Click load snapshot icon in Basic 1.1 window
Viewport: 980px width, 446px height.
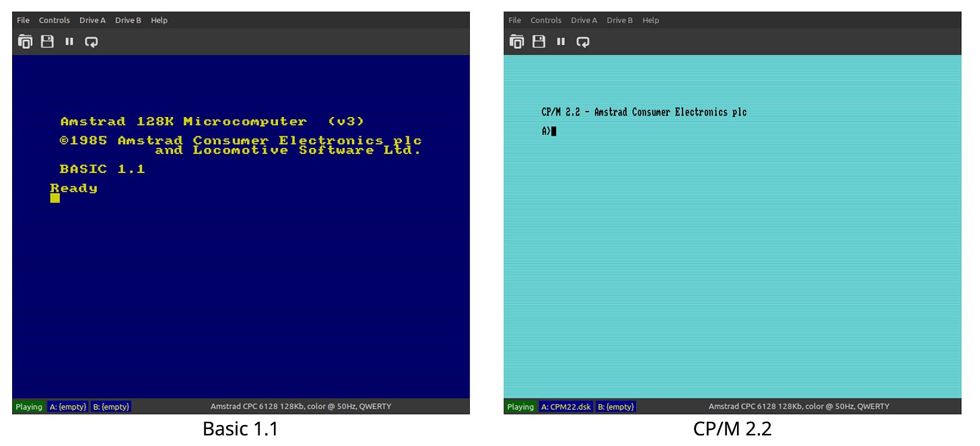26,42
